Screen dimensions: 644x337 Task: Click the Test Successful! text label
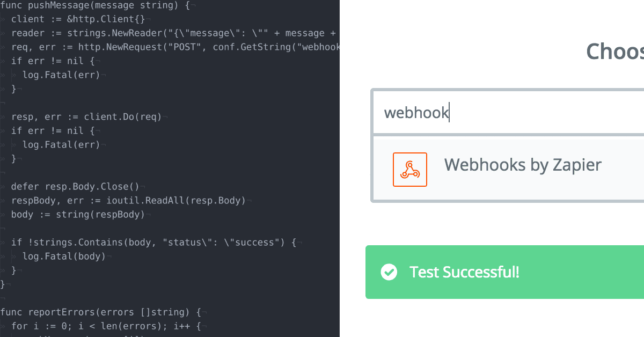(x=464, y=272)
